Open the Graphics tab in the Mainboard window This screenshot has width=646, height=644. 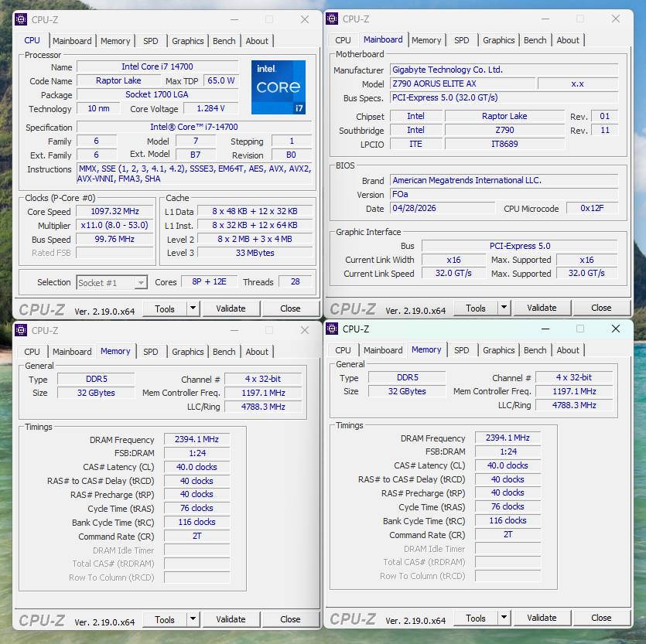coord(499,40)
